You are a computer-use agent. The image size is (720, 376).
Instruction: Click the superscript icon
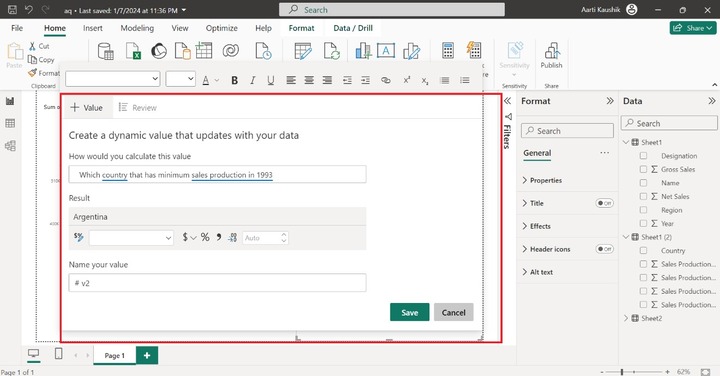tap(407, 80)
